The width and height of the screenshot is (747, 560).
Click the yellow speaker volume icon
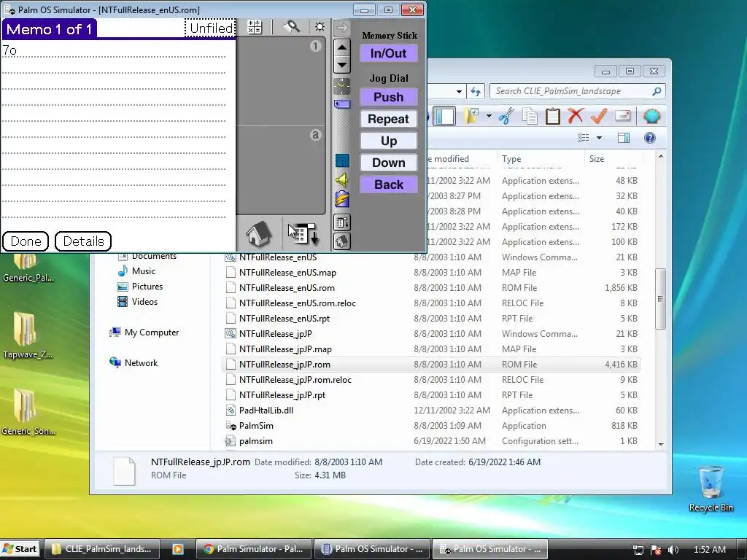341,180
